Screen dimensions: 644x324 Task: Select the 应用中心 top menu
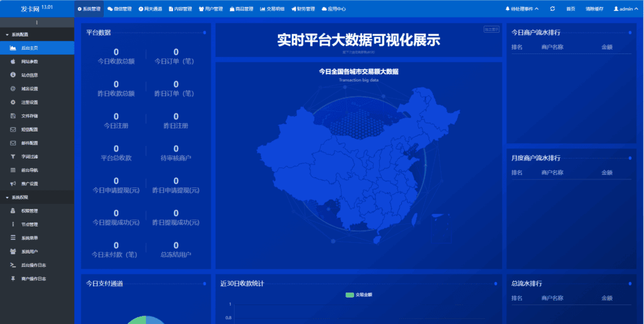pyautogui.click(x=334, y=9)
